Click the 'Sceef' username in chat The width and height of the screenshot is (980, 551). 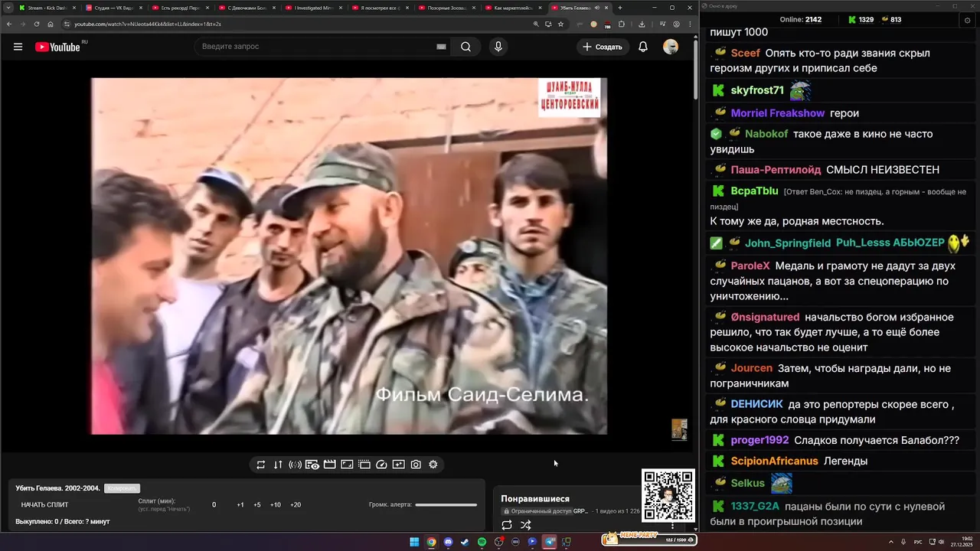pyautogui.click(x=746, y=53)
